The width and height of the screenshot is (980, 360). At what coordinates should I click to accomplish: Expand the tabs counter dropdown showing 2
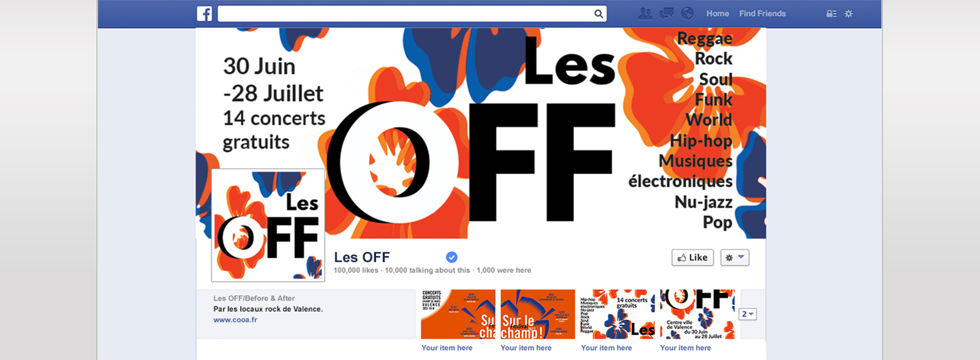click(x=747, y=314)
